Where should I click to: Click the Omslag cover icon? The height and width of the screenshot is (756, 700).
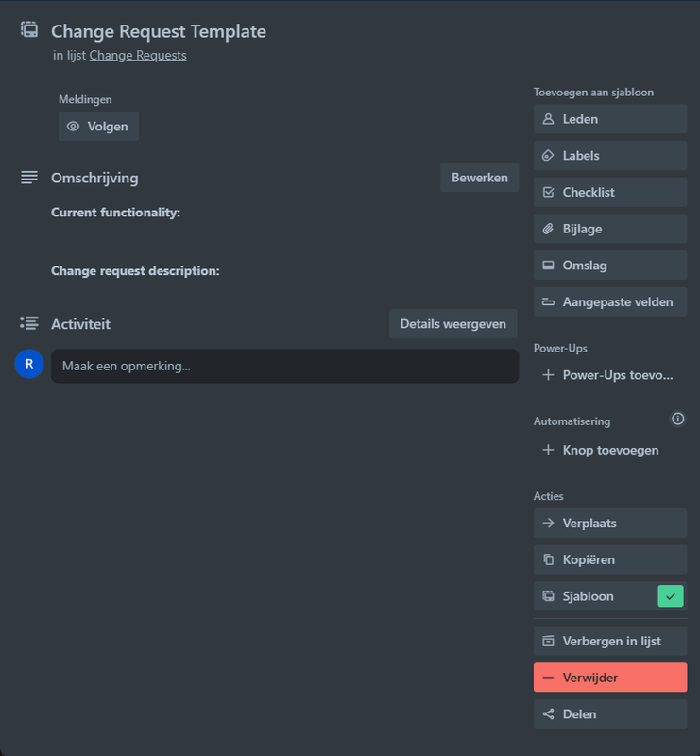[548, 266]
